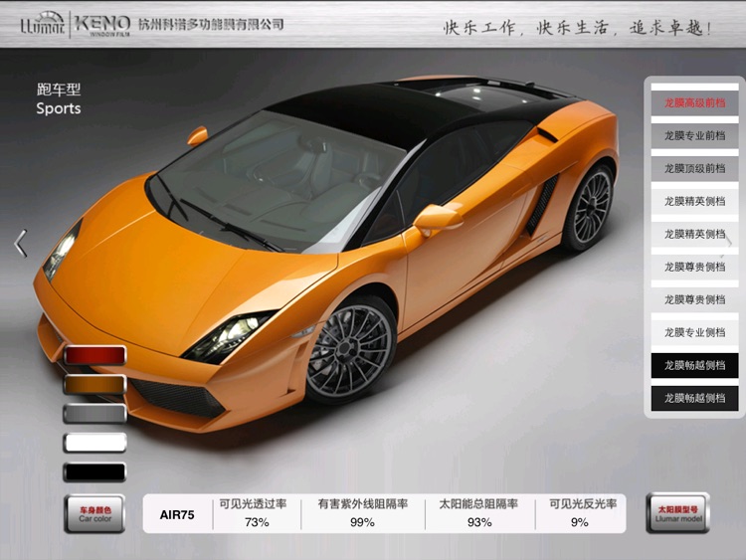Click the AIR75 model name

click(177, 515)
